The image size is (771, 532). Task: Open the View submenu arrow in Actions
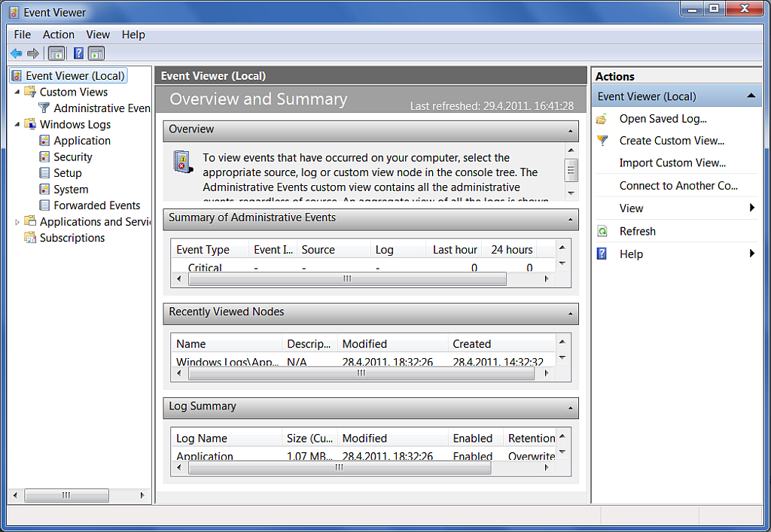point(752,208)
